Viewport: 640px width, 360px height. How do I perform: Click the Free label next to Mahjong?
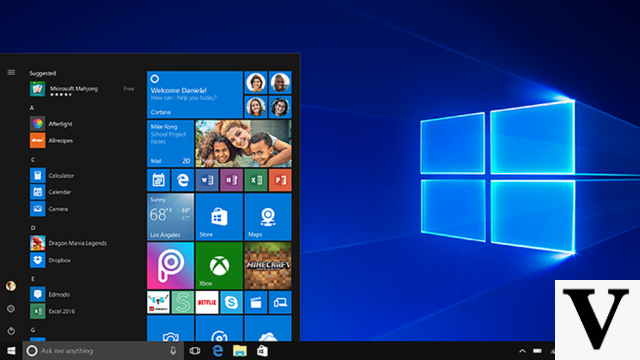coord(129,89)
